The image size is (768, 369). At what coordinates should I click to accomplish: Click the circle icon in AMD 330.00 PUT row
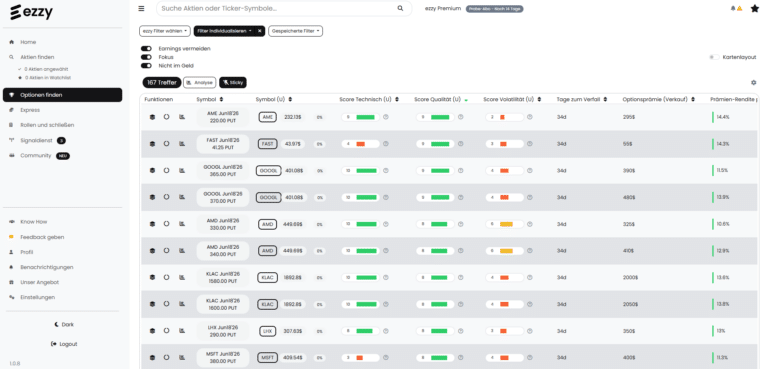(x=167, y=224)
